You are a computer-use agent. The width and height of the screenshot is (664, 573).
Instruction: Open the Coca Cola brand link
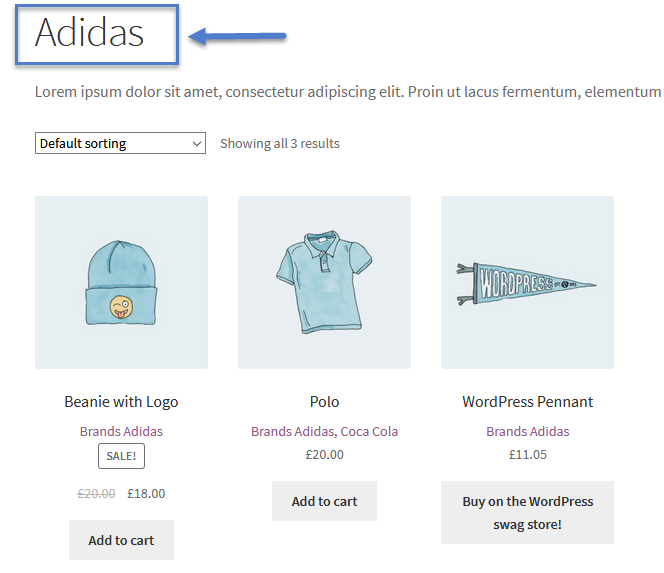(x=369, y=431)
